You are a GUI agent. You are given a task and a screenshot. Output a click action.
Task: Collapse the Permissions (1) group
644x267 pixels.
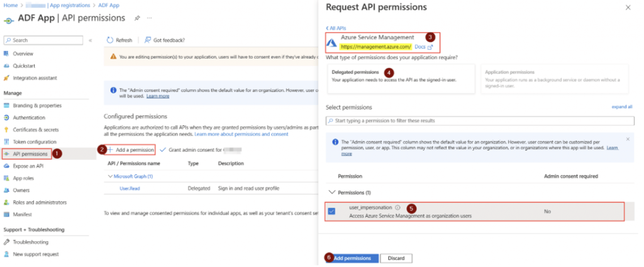click(332, 193)
